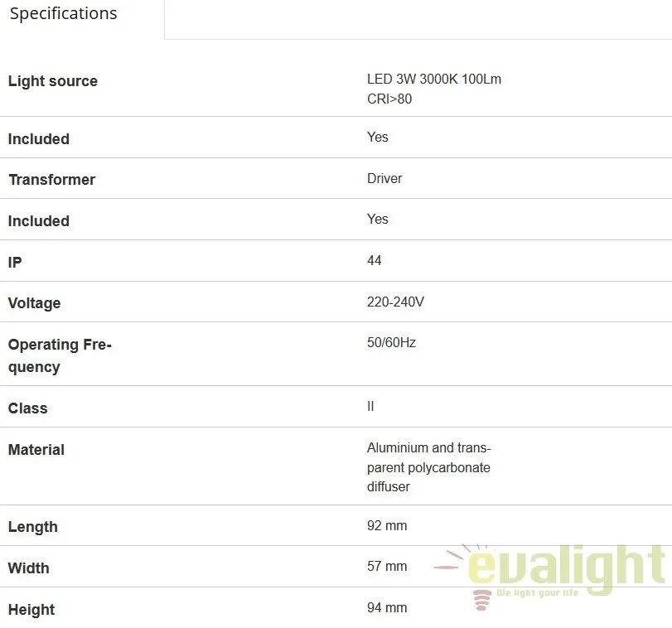Click the Operating Frequency label
Viewport: 672px width, 628px height.
click(x=60, y=355)
